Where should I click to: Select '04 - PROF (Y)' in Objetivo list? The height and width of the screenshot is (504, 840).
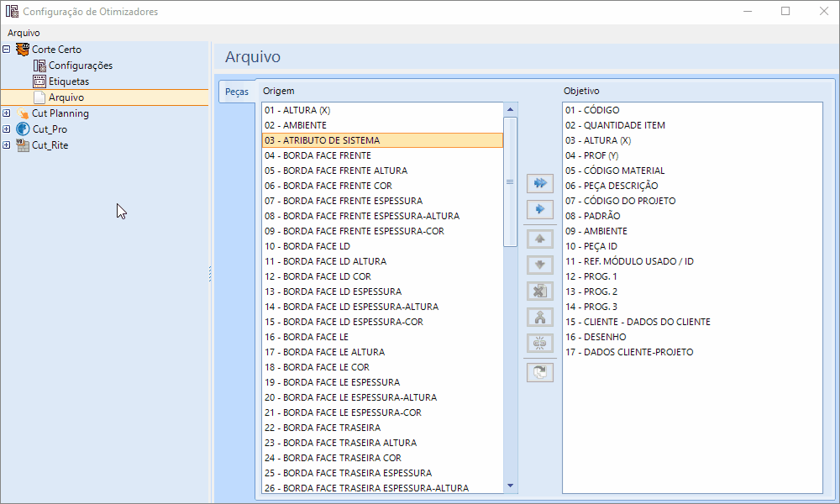coord(692,155)
